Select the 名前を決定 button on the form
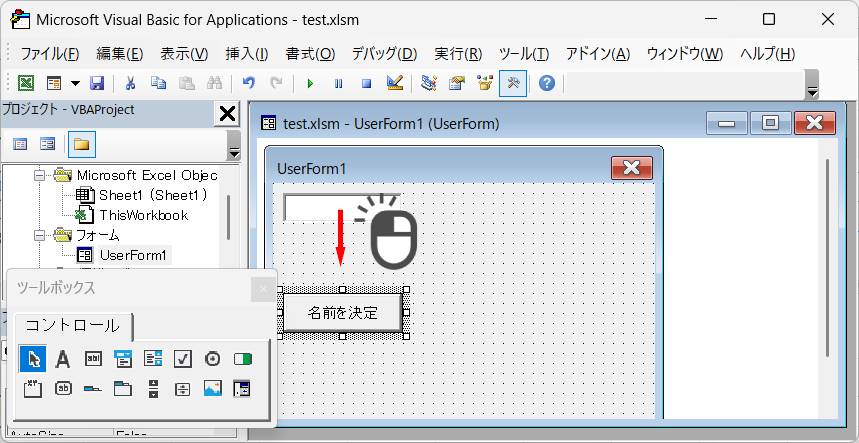The height and width of the screenshot is (443, 859). (343, 313)
